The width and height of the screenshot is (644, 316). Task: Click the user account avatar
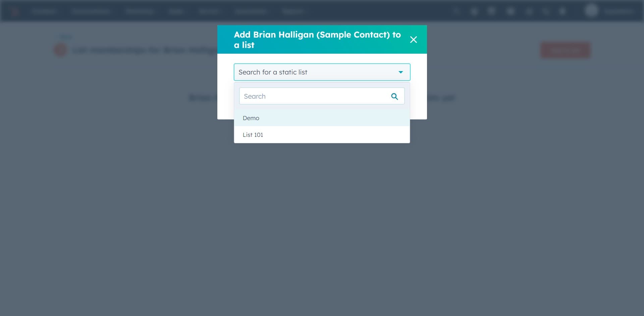(591, 11)
